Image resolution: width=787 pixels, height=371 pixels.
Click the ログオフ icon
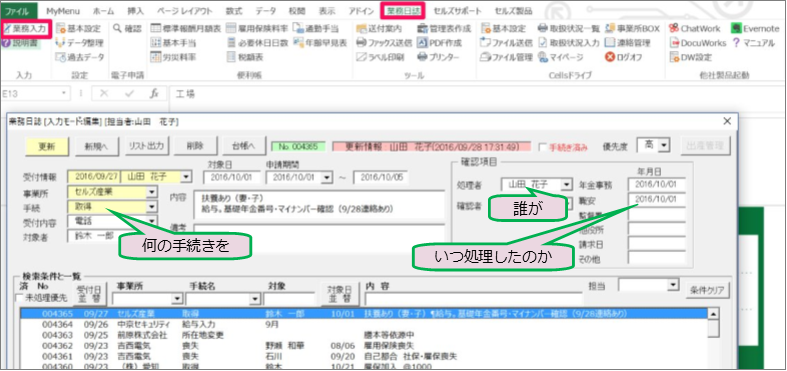point(623,57)
